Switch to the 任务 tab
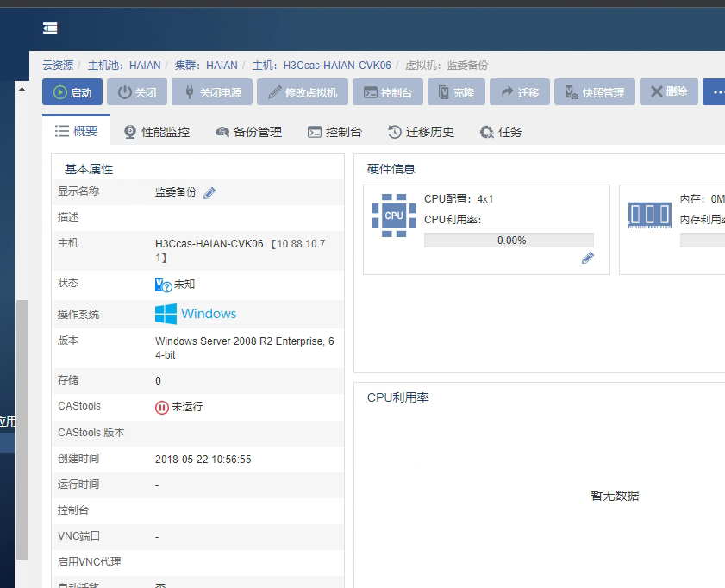 (501, 132)
